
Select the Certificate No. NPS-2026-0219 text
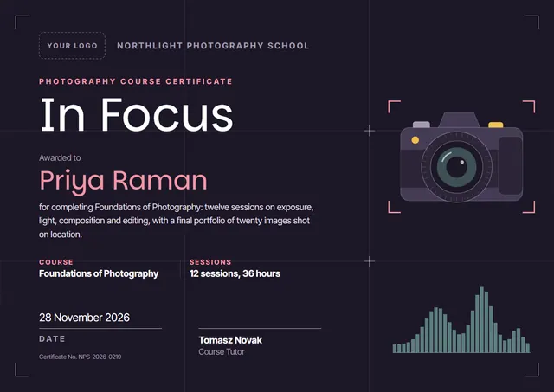81,357
